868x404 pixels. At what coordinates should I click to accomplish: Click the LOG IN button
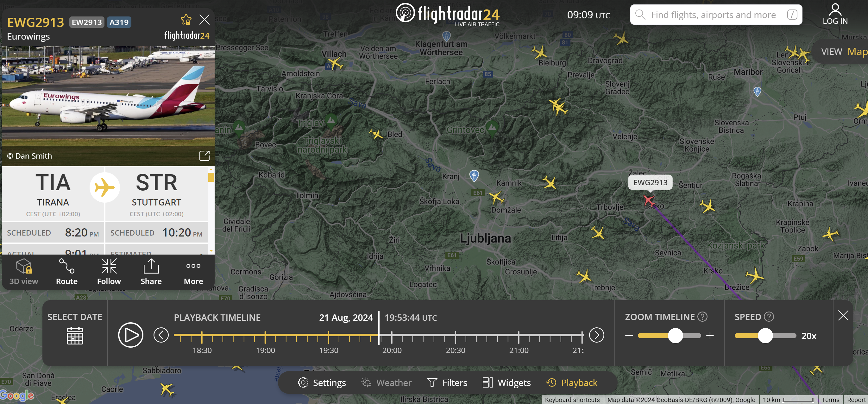coord(835,14)
